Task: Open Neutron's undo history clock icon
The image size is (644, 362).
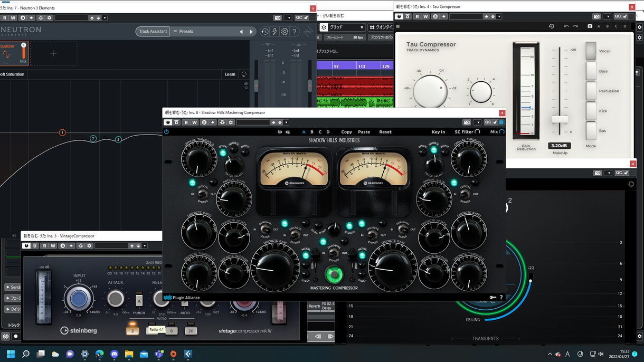Action: [x=265, y=32]
